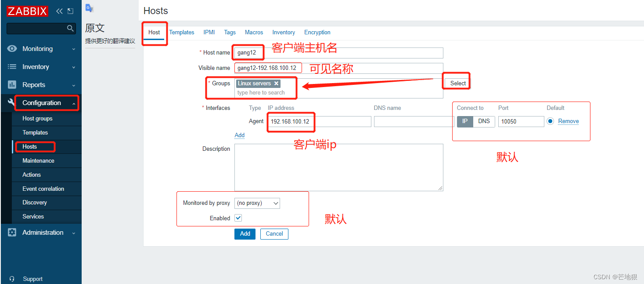Select the Default interface radio button

pyautogui.click(x=550, y=121)
